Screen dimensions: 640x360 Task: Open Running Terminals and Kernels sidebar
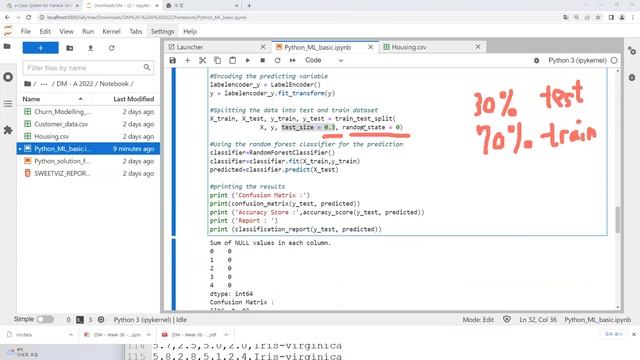tap(8, 77)
